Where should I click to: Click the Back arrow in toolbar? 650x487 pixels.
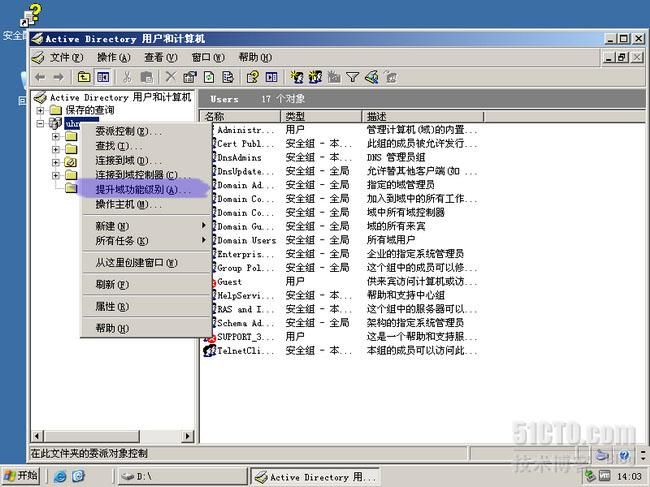coord(40,77)
